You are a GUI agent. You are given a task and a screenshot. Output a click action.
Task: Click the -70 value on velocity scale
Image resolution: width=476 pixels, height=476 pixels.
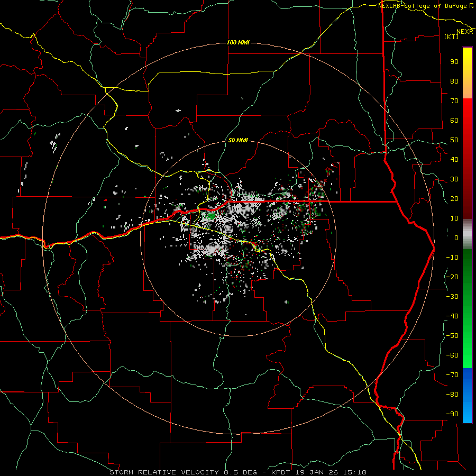452,375
